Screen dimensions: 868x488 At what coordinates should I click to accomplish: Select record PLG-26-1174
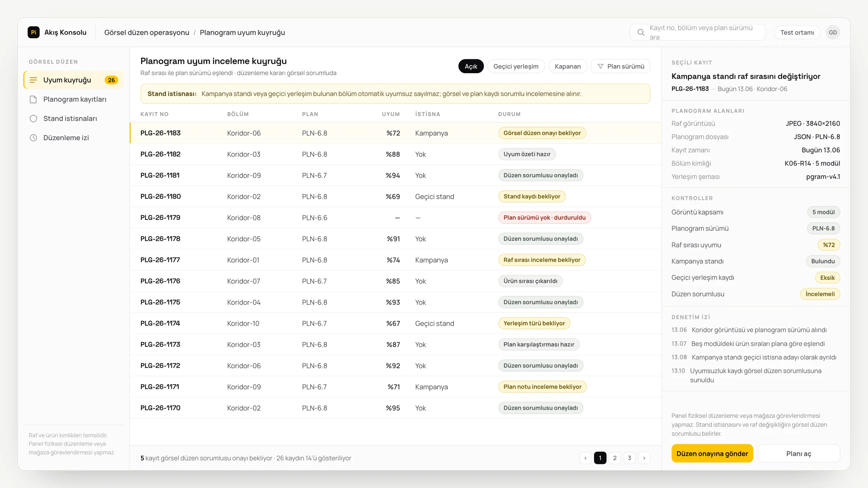(x=395, y=323)
